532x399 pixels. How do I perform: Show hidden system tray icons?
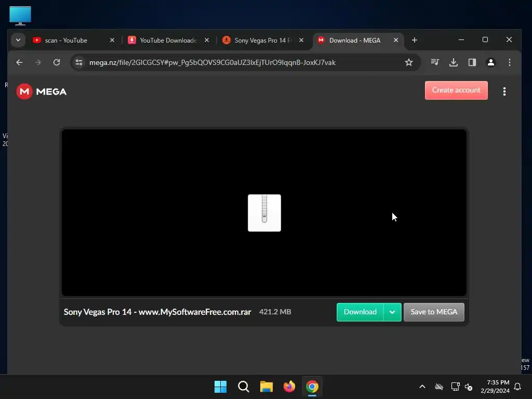[422, 387]
